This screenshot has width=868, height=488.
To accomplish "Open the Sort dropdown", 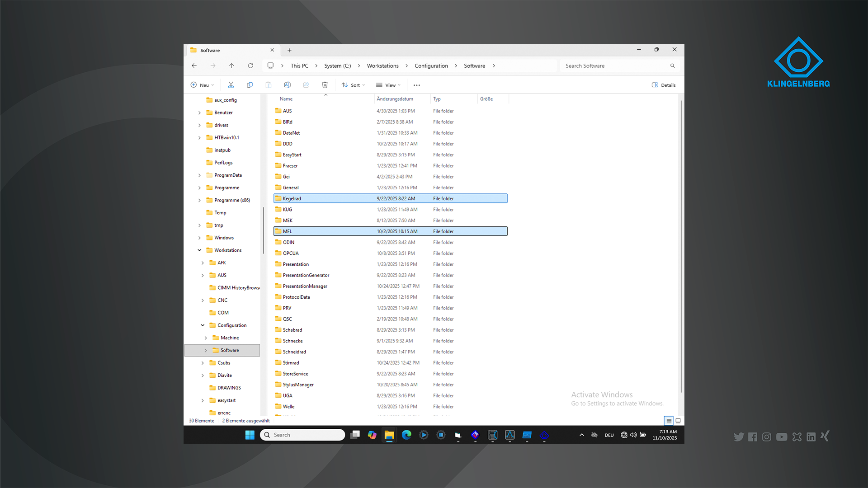I will pyautogui.click(x=353, y=85).
